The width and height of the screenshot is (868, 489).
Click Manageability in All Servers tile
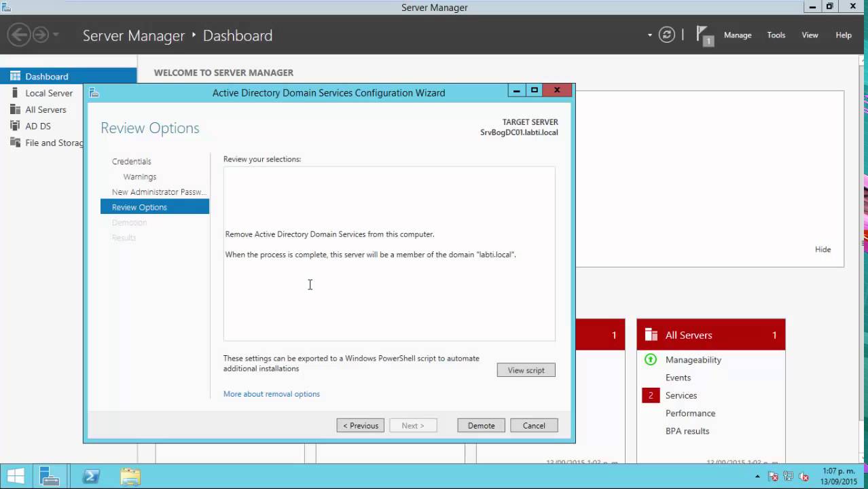pos(693,360)
